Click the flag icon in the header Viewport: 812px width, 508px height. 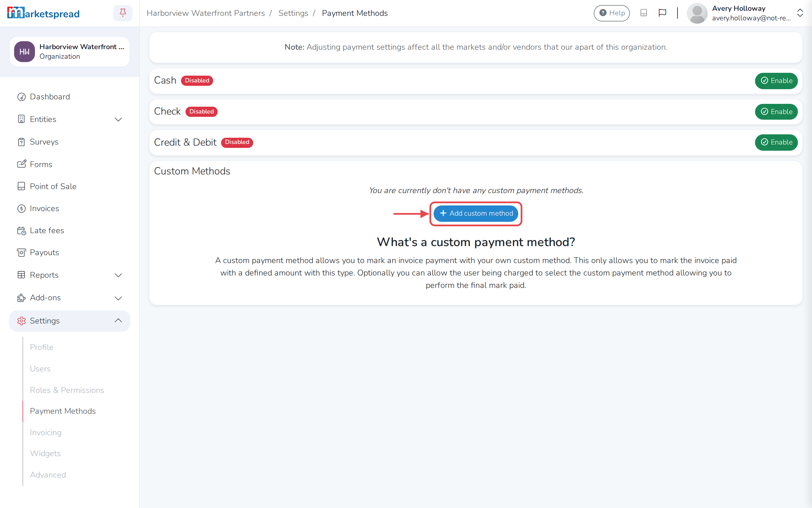(662, 13)
